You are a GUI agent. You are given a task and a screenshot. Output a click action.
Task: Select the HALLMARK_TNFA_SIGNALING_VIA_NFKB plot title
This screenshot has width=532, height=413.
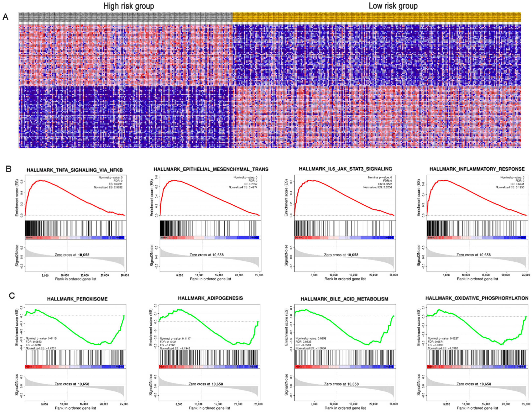click(75, 170)
